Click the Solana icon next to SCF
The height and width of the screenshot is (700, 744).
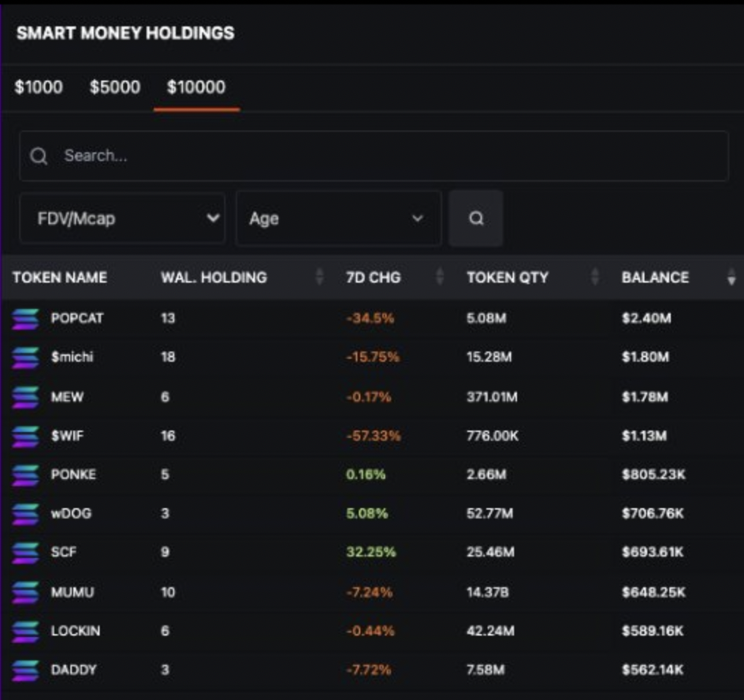(x=26, y=552)
